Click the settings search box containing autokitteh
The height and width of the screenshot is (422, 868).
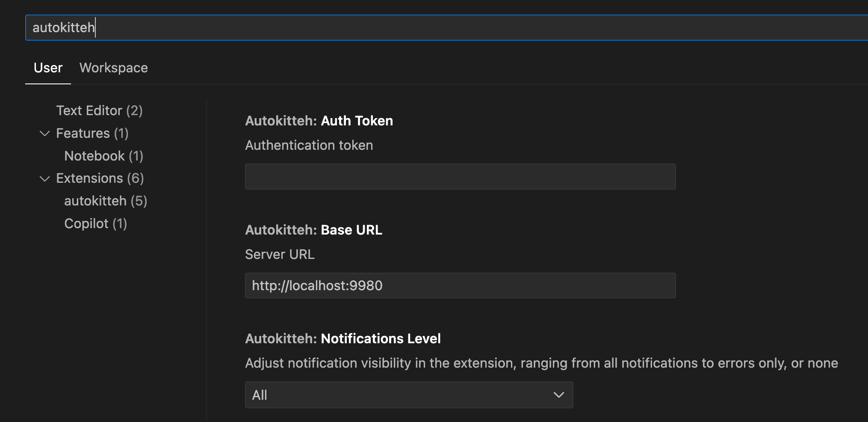coord(447,28)
